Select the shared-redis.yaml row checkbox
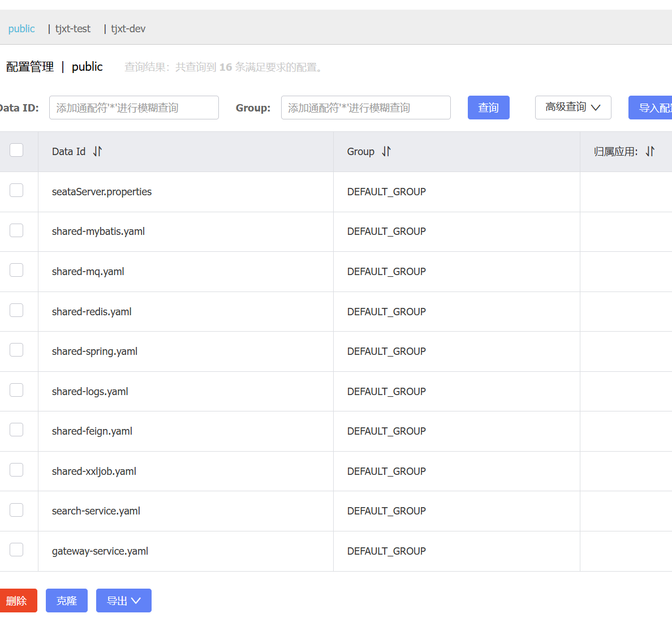The height and width of the screenshot is (639, 672). coord(16,310)
